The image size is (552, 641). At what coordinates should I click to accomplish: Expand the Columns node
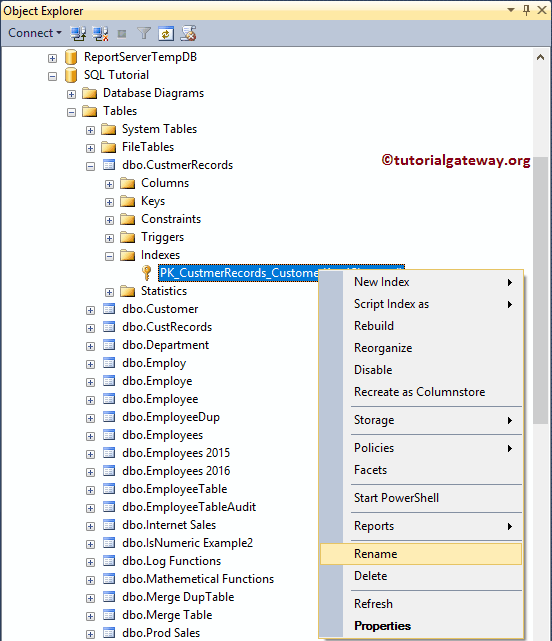tap(109, 184)
